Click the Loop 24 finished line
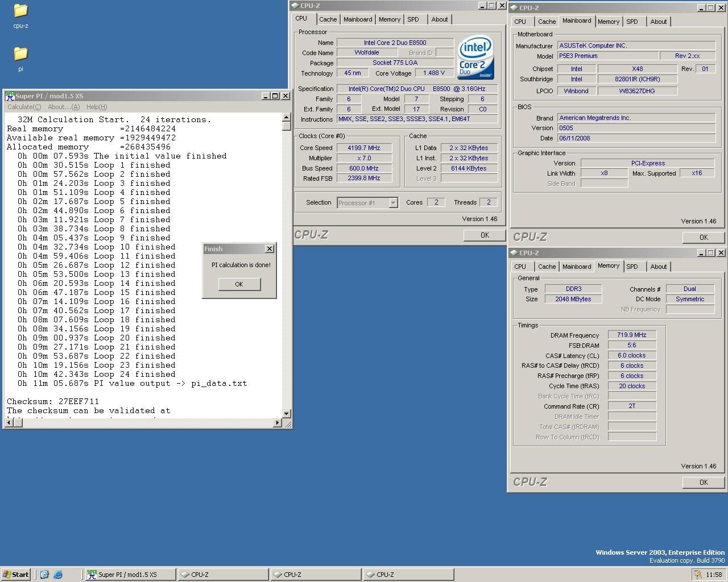Screen dimensions: 728x582 pyautogui.click(x=97, y=374)
